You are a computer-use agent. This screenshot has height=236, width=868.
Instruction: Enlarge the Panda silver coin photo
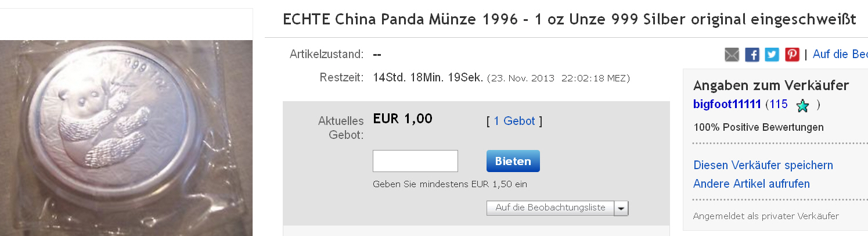(x=125, y=137)
